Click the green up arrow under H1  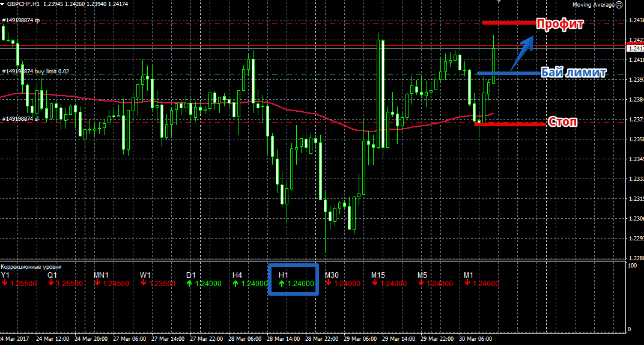tap(282, 284)
